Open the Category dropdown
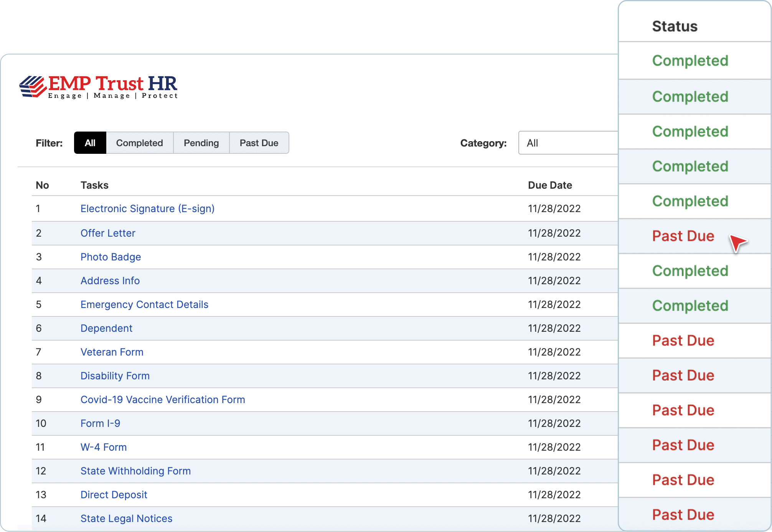 [568, 143]
